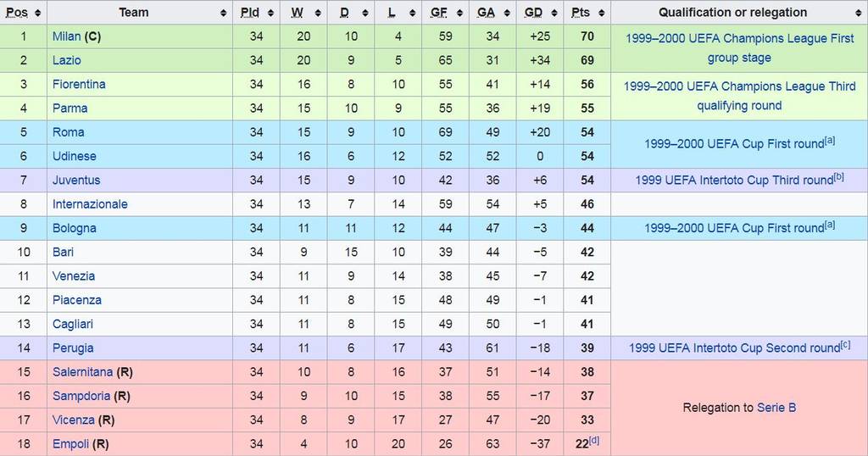Click sort arrows beside Team header
Image resolution: width=868 pixels, height=456 pixels.
click(224, 13)
